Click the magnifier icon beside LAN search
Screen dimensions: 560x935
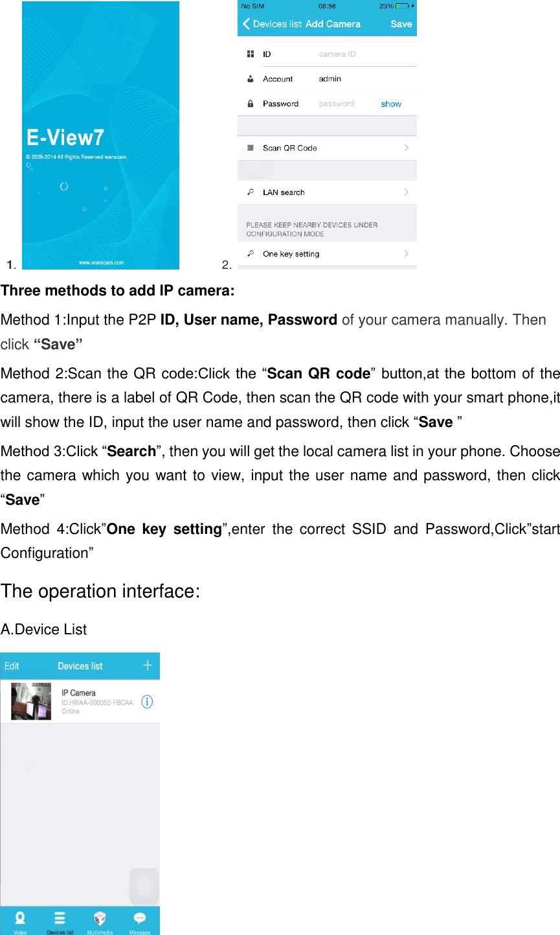click(x=251, y=192)
